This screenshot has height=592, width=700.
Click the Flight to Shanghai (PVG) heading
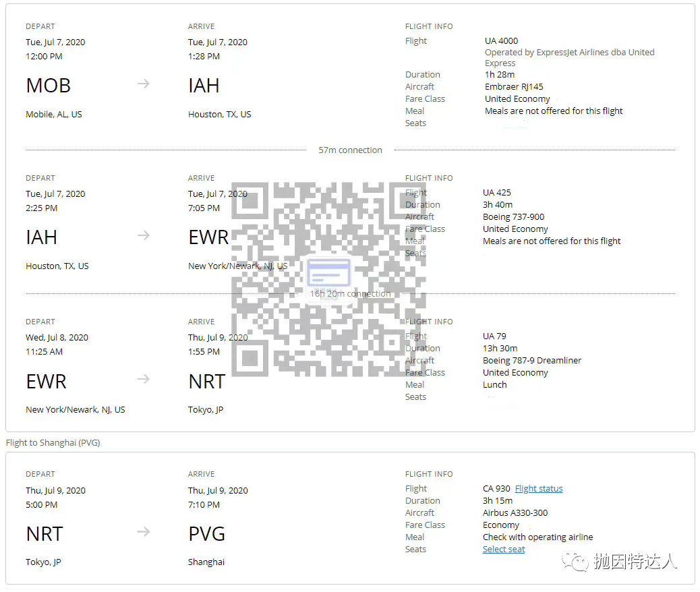click(53, 443)
